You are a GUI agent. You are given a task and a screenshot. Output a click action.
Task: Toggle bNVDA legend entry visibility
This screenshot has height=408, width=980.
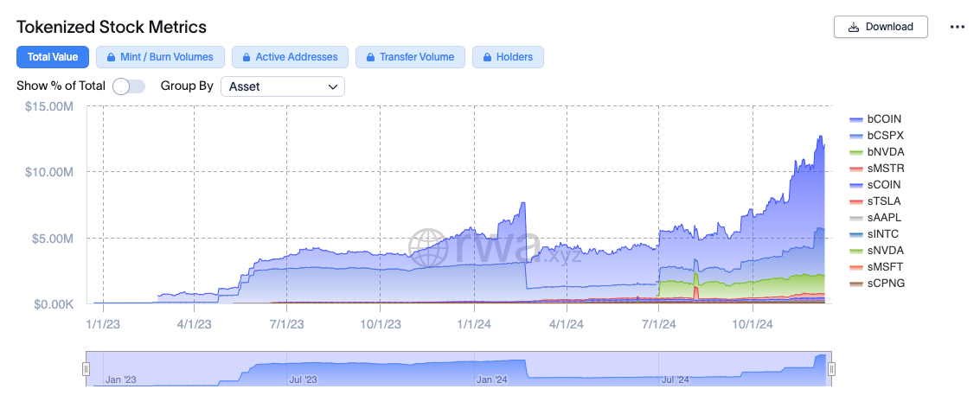click(x=884, y=152)
